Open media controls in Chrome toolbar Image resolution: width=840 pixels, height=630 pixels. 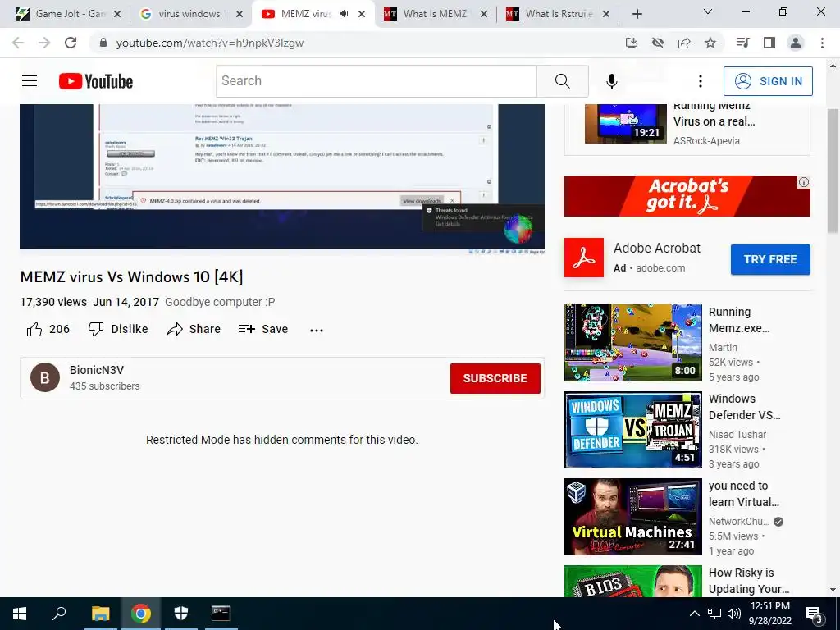743,43
